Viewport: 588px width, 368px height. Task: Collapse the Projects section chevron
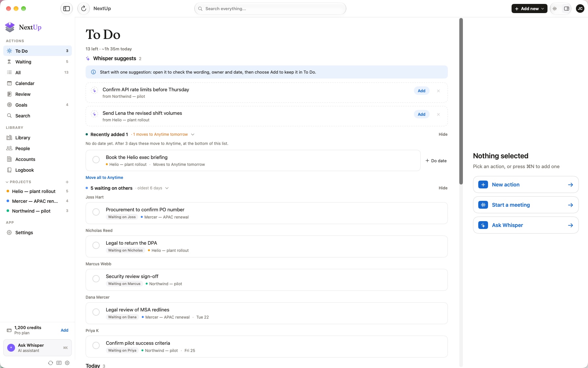tap(7, 182)
